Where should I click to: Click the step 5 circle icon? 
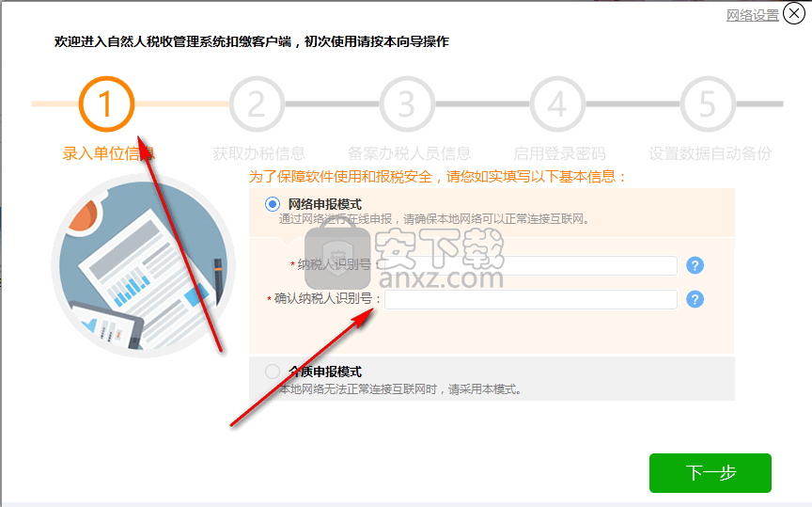(708, 103)
